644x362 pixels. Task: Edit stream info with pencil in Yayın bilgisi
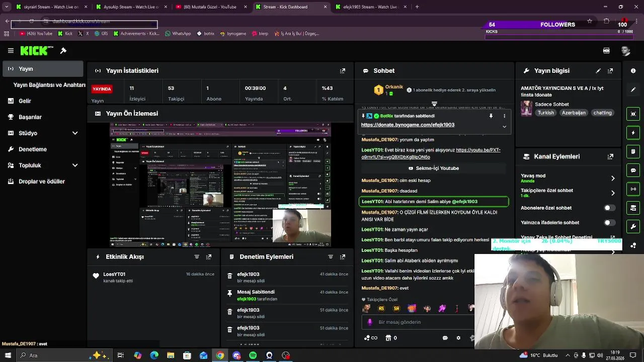[x=598, y=71]
